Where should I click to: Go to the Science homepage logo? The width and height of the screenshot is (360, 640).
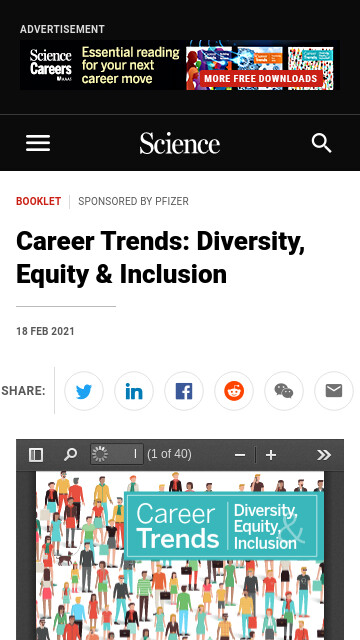(180, 144)
